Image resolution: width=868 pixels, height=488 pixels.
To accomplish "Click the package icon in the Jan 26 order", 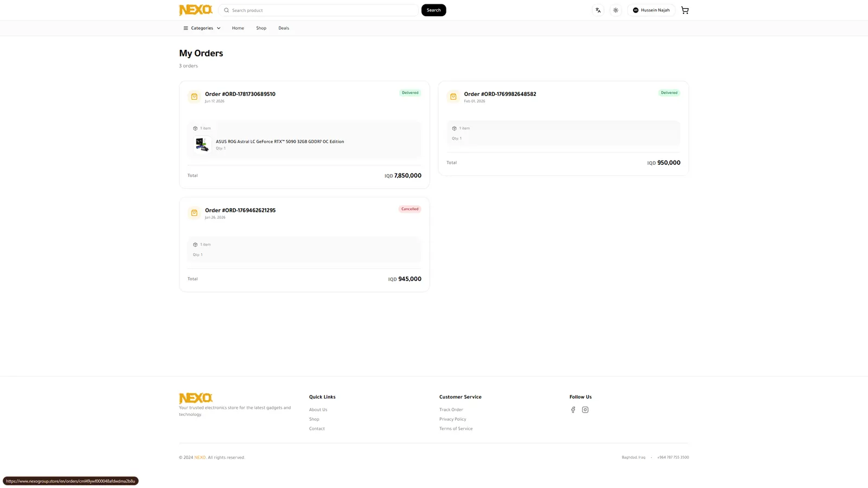I will point(195,245).
